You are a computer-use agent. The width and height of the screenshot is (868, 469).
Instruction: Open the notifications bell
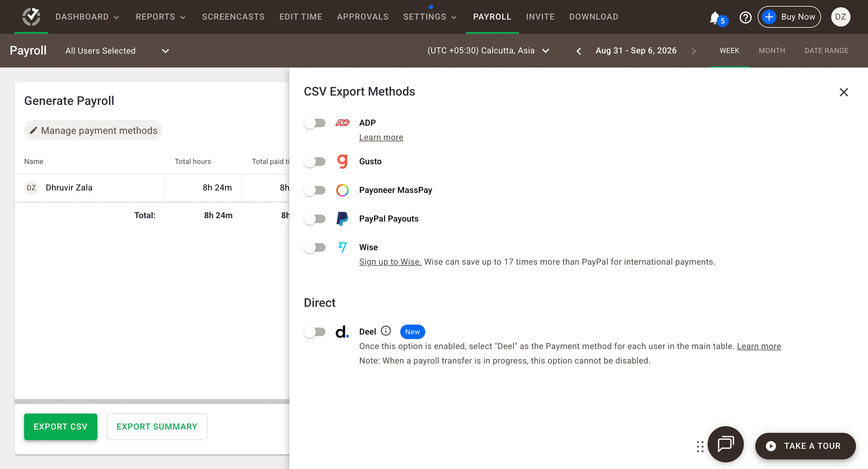(715, 17)
